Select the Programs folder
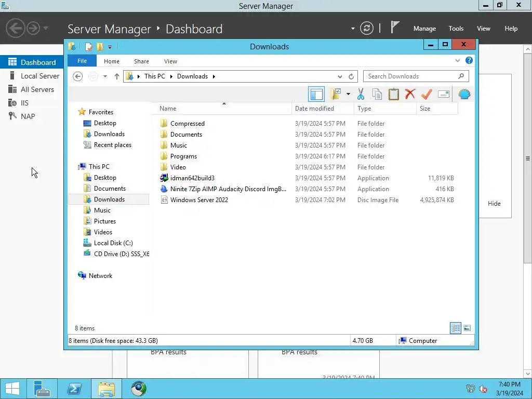Image resolution: width=532 pixels, height=399 pixels. click(x=183, y=156)
